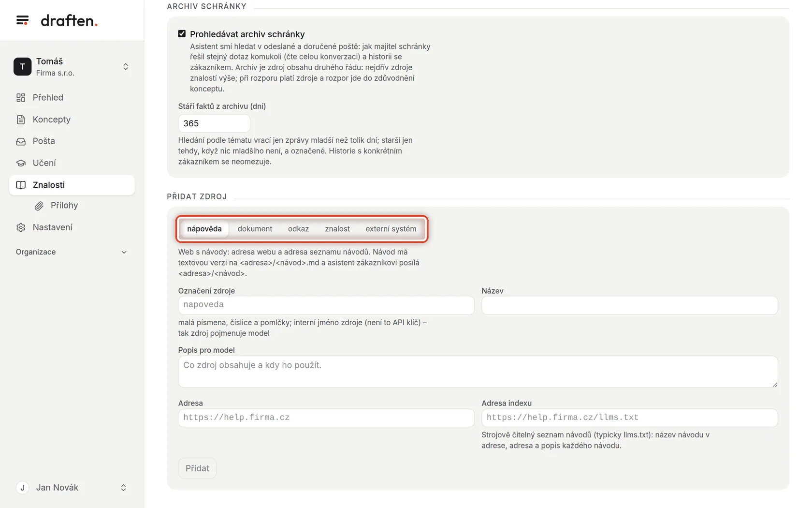Focus the Stáří faktů z archivu field

(x=214, y=123)
